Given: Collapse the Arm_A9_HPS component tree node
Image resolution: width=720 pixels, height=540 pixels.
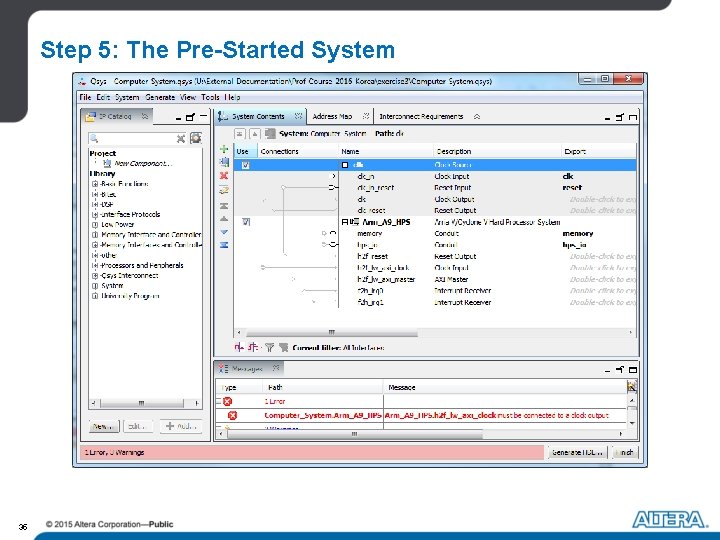Looking at the screenshot, I should [344, 222].
